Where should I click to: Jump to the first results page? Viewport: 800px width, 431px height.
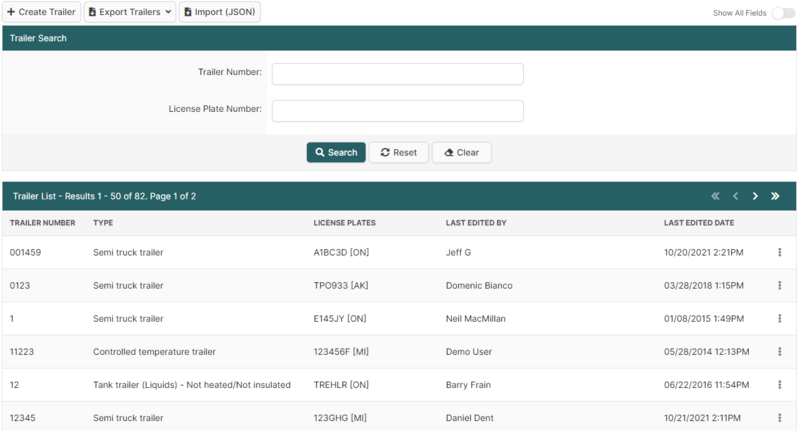(x=715, y=196)
